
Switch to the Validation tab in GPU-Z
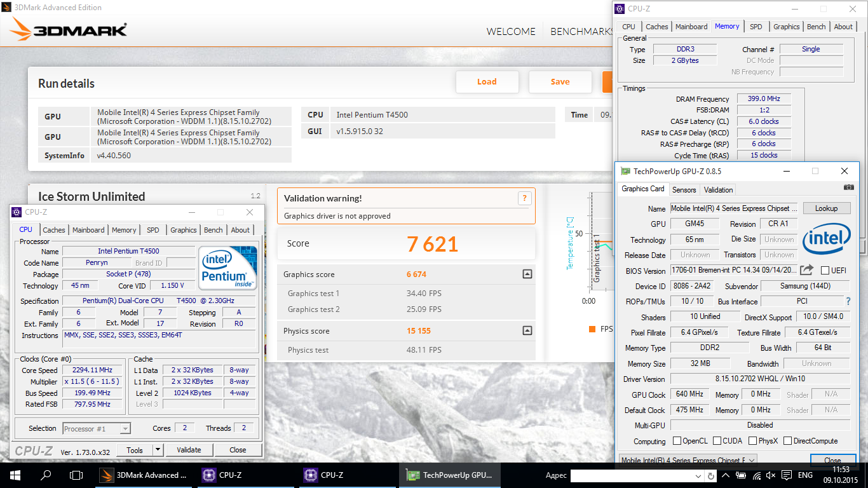(x=719, y=189)
